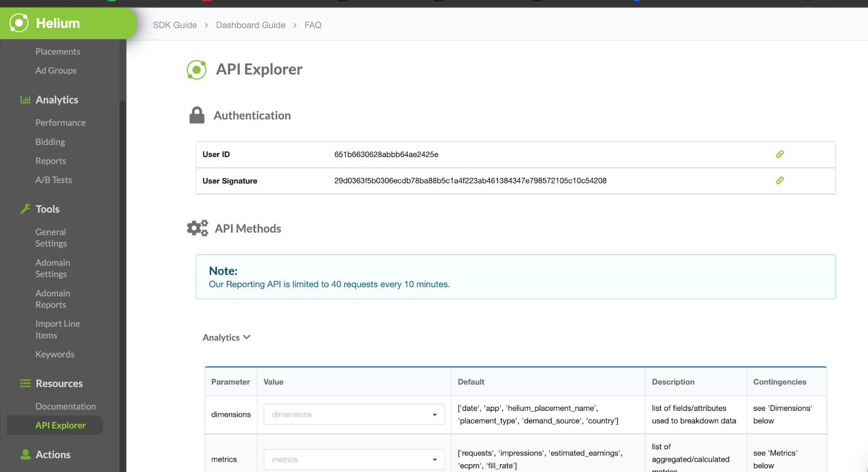Click the Authentication lock icon
The height and width of the screenshot is (472, 868).
pos(197,115)
